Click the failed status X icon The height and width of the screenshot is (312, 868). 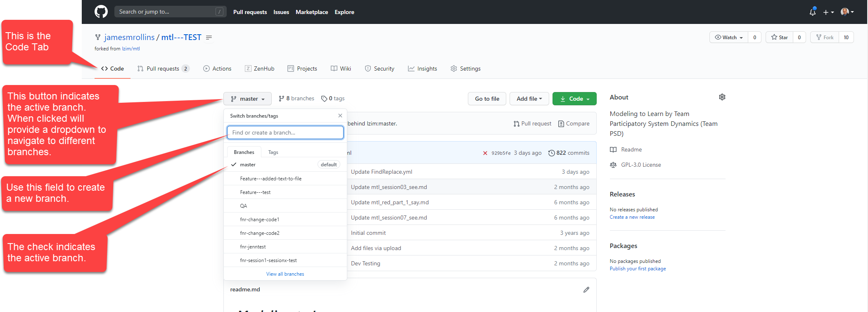[485, 153]
